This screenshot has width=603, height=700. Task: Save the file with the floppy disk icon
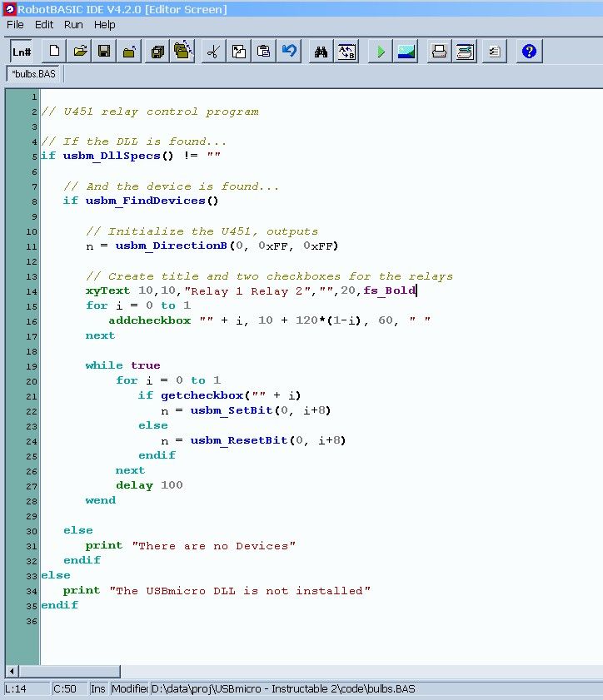104,52
